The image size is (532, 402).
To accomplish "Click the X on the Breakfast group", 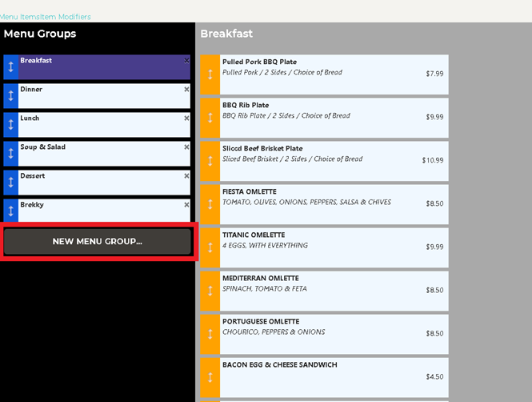I will coord(186,61).
